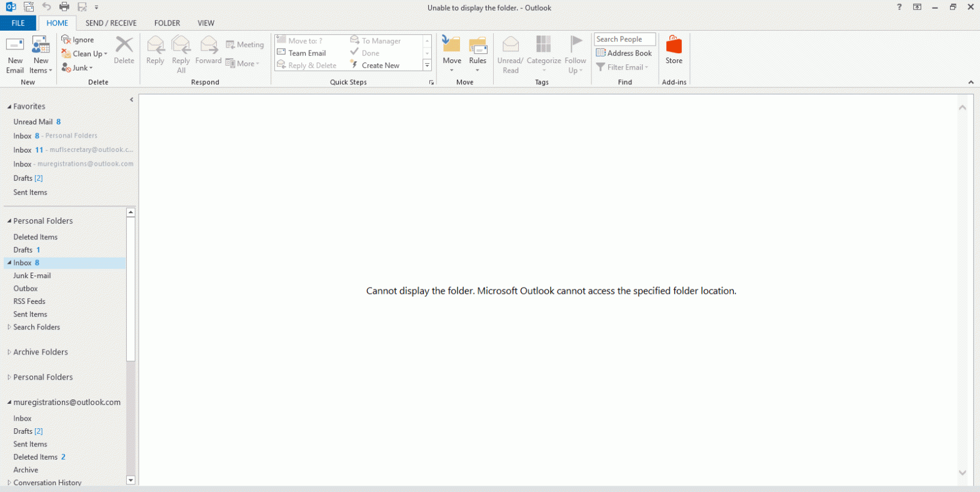Select the Team Email quick step
The width and height of the screenshot is (980, 492).
(307, 53)
